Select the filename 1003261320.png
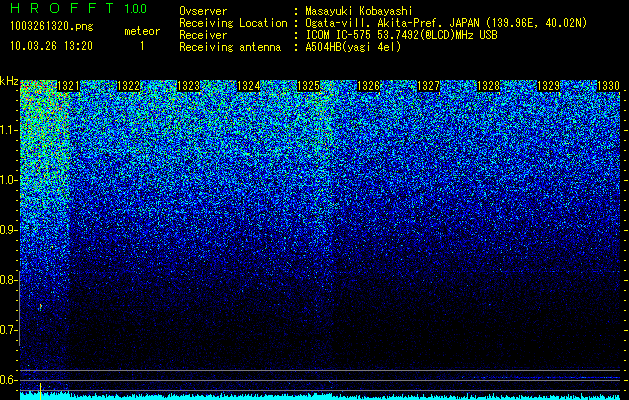 52,26
